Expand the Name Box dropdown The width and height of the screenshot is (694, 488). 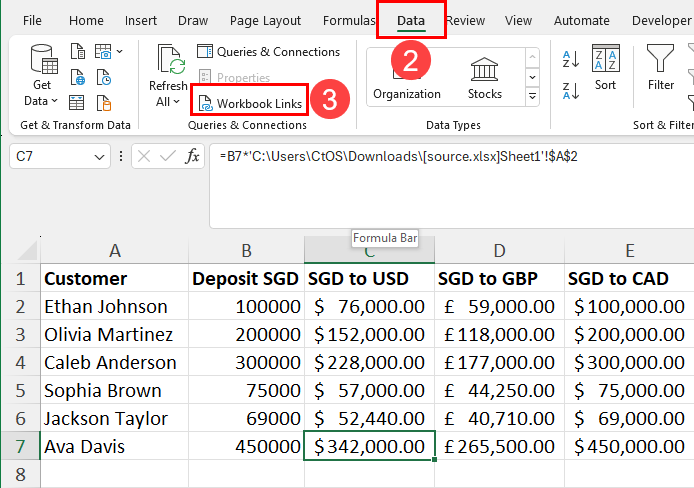coord(100,157)
